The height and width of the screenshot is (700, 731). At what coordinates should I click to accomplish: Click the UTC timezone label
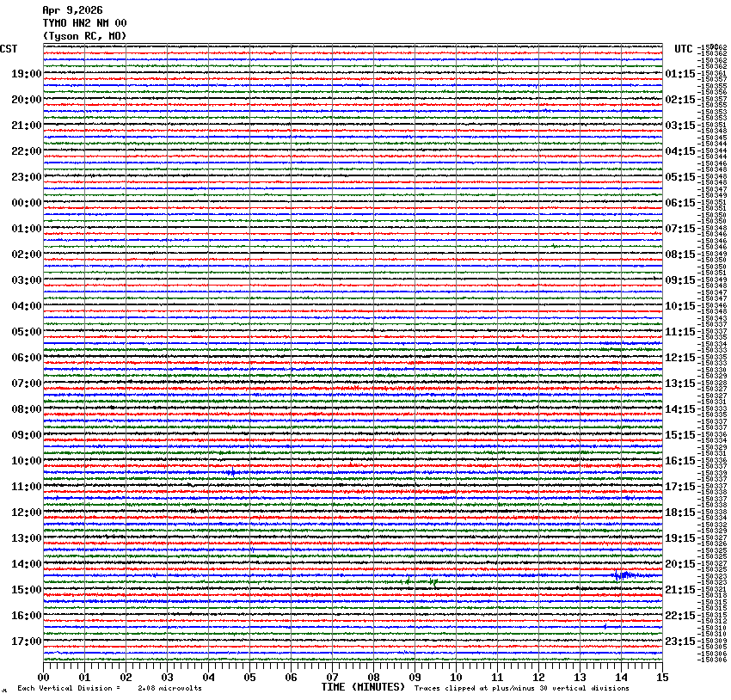[683, 49]
